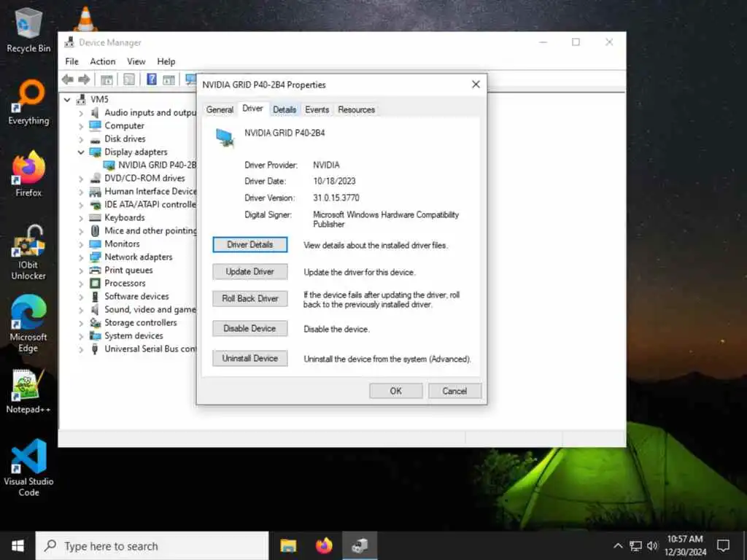This screenshot has width=747, height=560.
Task: Select Software devices in the tree
Action: tap(136, 296)
